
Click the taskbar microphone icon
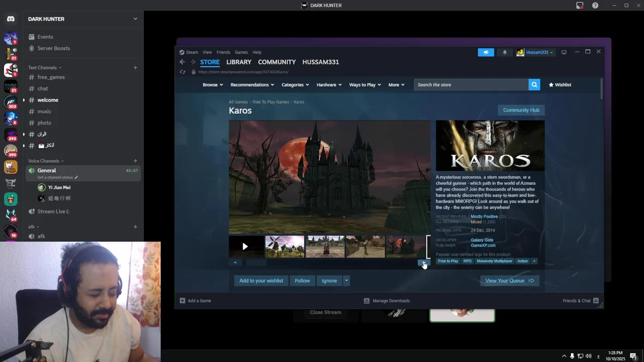click(x=572, y=356)
